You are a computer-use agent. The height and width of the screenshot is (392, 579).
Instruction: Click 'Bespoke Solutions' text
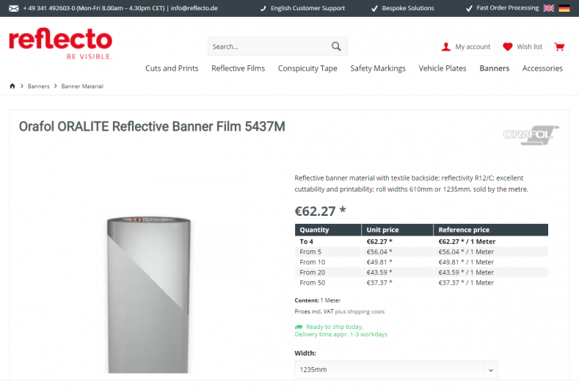tap(408, 8)
